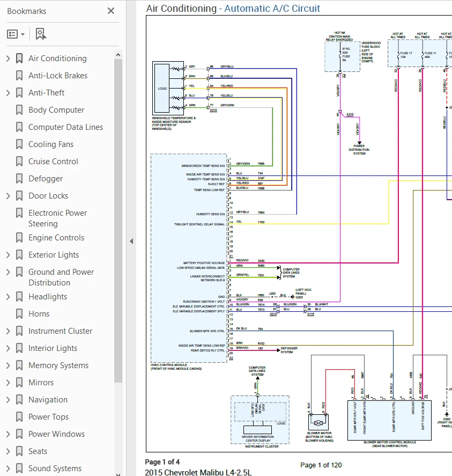Expand the Exterior Lights bookmark
The height and width of the screenshot is (476, 452).
pos(8,254)
